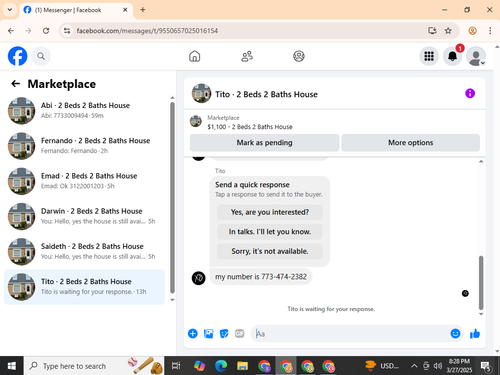Image resolution: width=500 pixels, height=375 pixels.
Task: Close the Messenger | Facebook tab
Action: point(125,10)
